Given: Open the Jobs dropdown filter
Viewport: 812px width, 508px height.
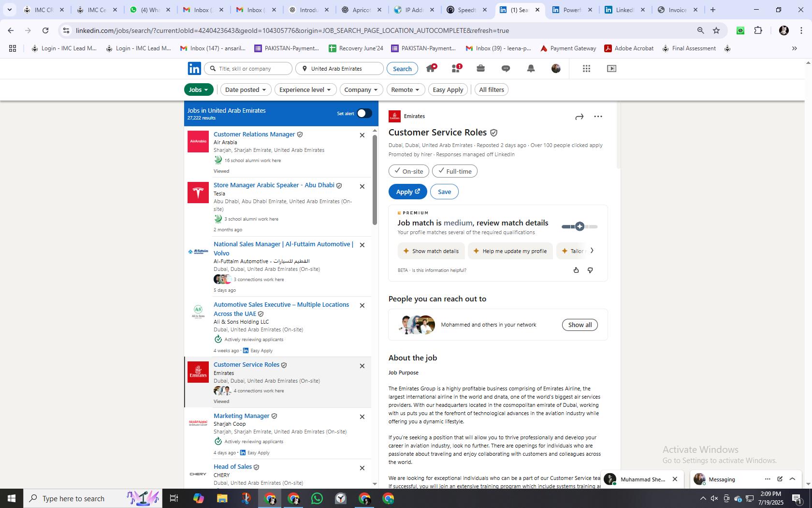Looking at the screenshot, I should tap(199, 90).
